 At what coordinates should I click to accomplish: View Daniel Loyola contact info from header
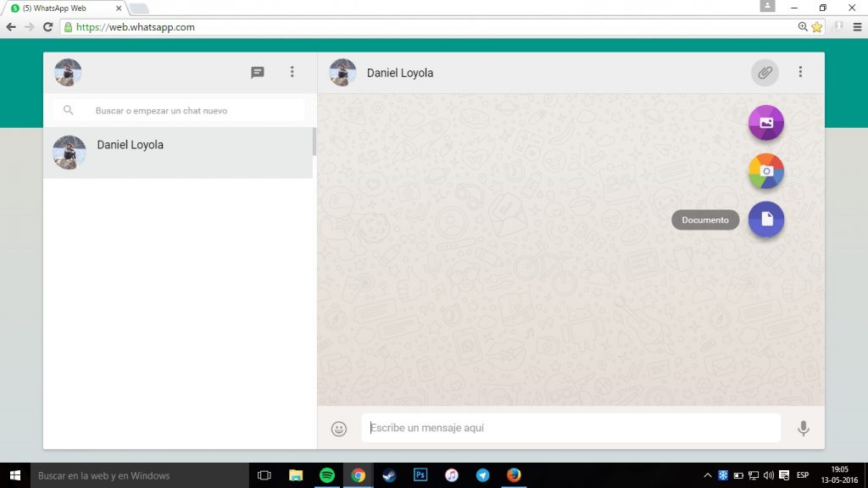point(399,73)
